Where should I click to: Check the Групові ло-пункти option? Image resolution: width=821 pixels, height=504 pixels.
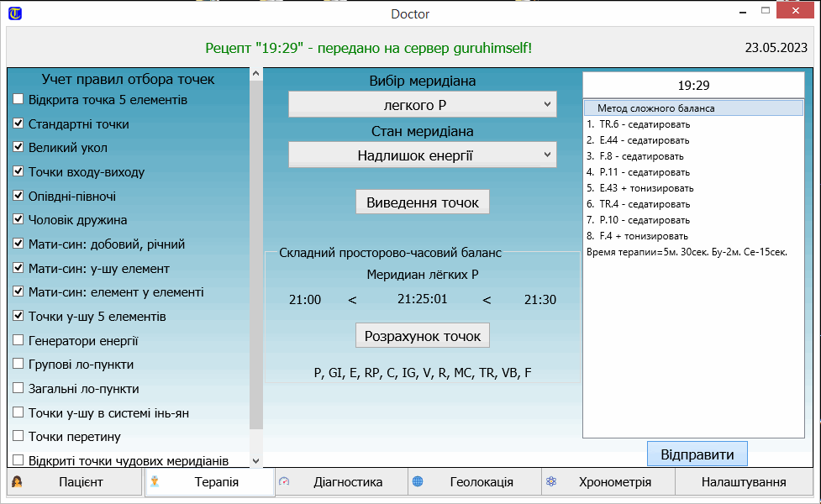[x=18, y=365]
